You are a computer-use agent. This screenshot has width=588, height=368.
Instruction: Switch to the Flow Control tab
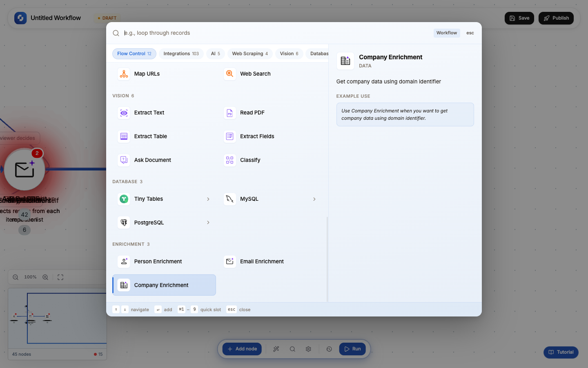pos(134,54)
